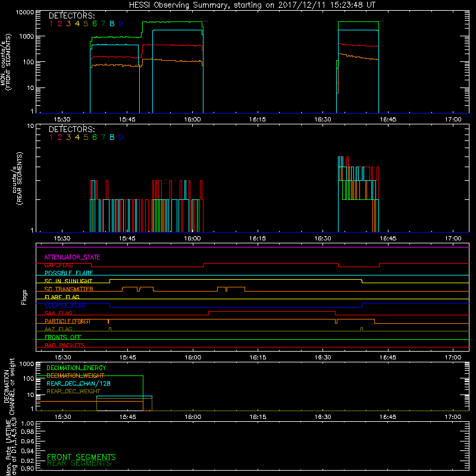
Task: Select DETECTORS: label in the rear segments plot
Action: [x=71, y=129]
